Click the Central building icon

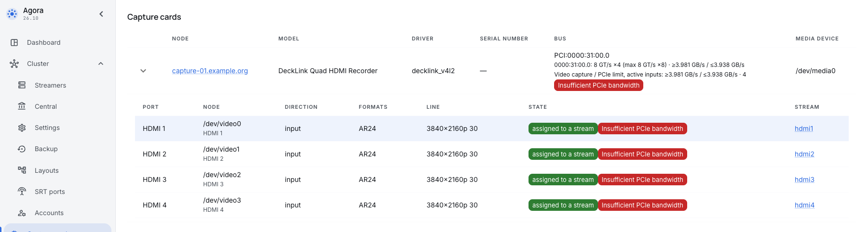22,106
